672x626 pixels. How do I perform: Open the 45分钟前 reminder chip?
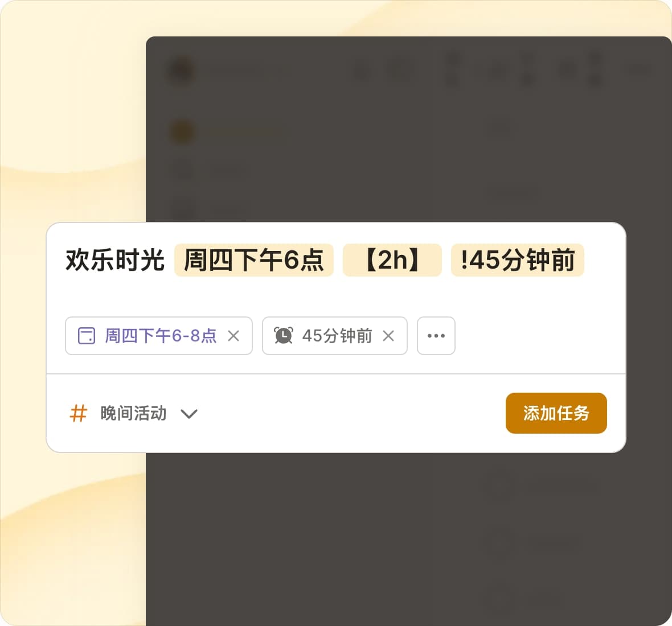335,336
